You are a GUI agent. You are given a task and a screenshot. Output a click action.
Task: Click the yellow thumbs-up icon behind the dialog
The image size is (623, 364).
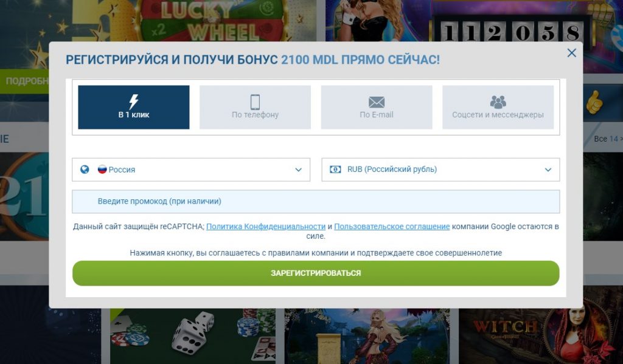click(x=593, y=103)
